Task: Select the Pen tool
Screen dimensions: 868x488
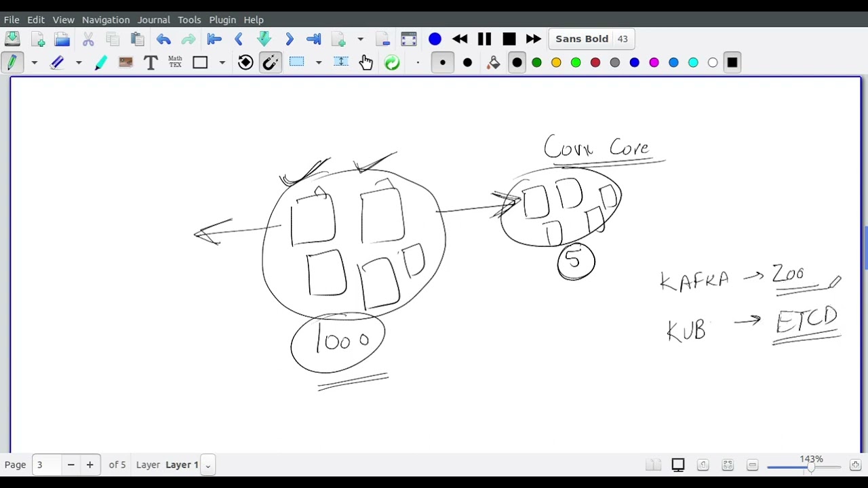Action: tap(12, 62)
